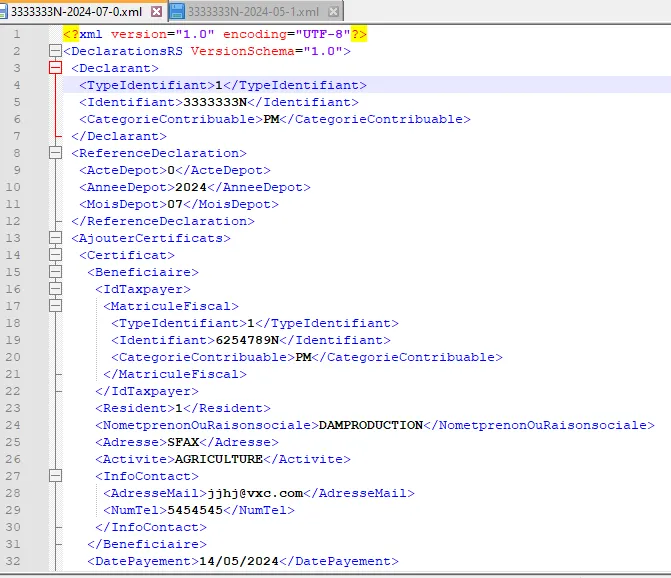Close the 3333333N-2024-07-0.xml tab
Screen dimensions: 671x578
(157, 12)
